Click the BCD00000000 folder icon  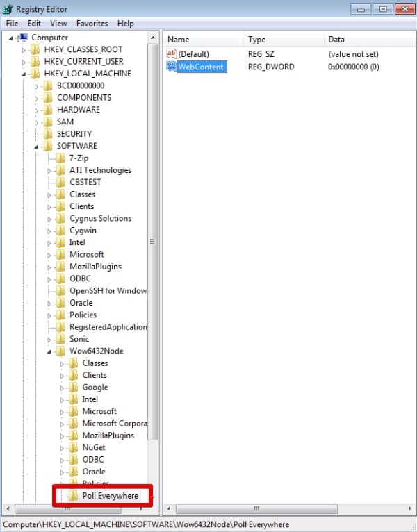(48, 86)
